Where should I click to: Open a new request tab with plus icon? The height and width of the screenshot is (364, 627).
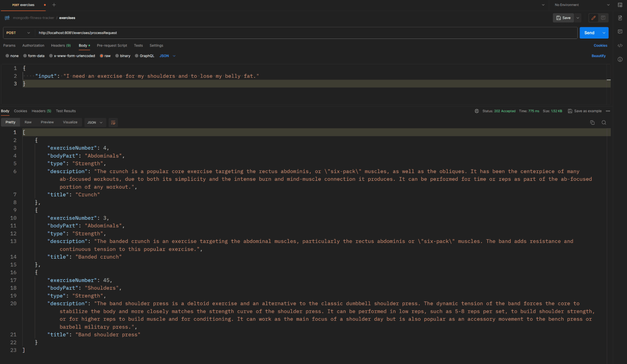click(x=54, y=5)
